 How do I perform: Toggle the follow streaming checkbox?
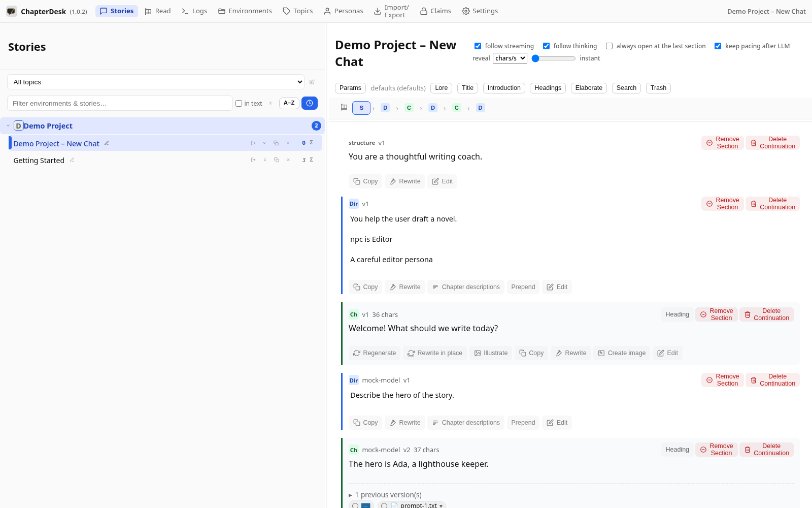[478, 46]
